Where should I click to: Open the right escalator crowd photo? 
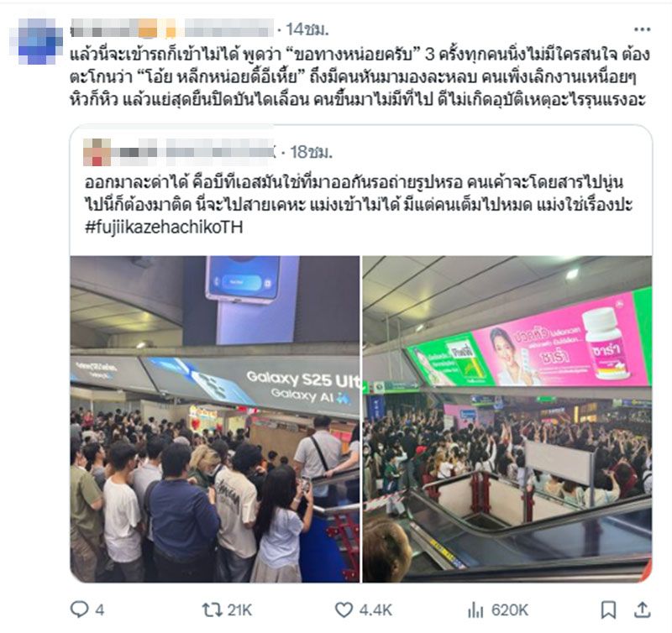(x=507, y=419)
